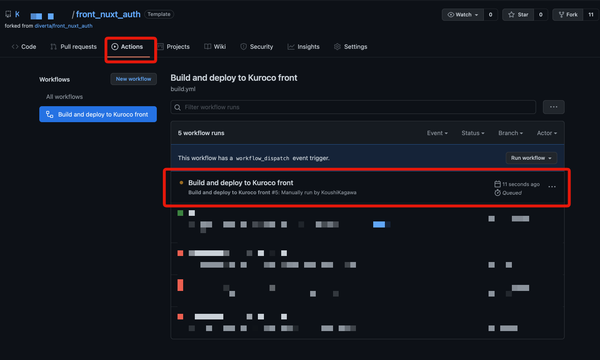Click the fork count 11
The height and width of the screenshot is (360, 600).
(591, 15)
